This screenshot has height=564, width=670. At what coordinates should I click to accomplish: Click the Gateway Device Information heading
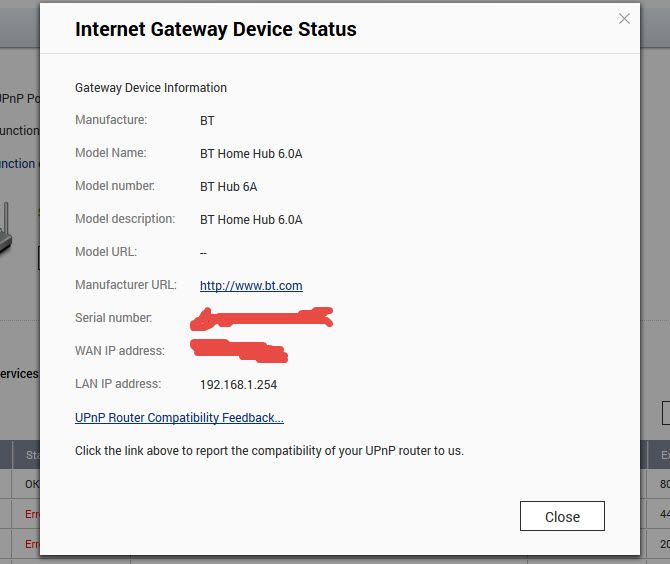click(x=151, y=88)
